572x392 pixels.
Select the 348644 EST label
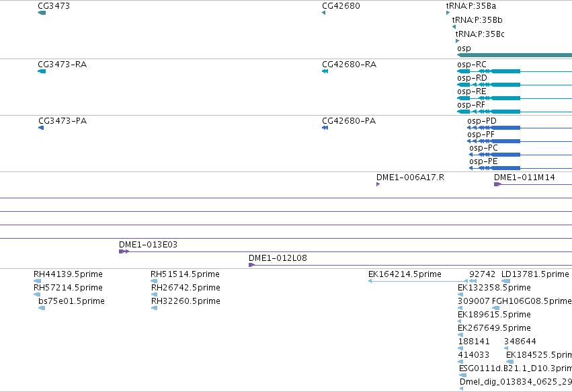pos(520,342)
